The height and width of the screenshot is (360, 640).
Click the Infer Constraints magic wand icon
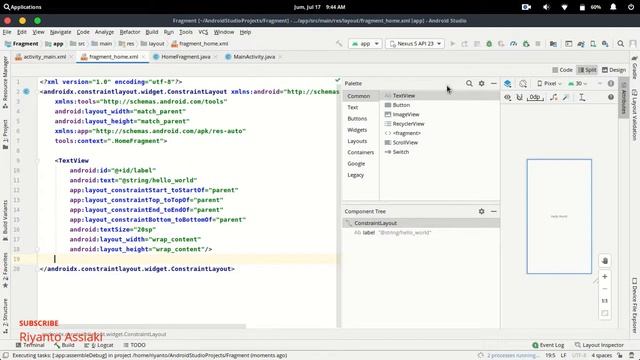pyautogui.click(x=566, y=97)
